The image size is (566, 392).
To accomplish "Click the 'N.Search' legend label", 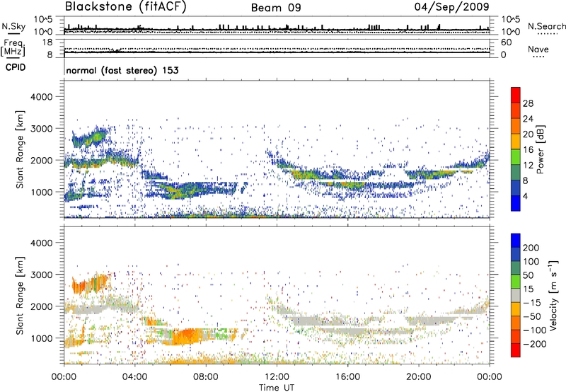I will [546, 26].
